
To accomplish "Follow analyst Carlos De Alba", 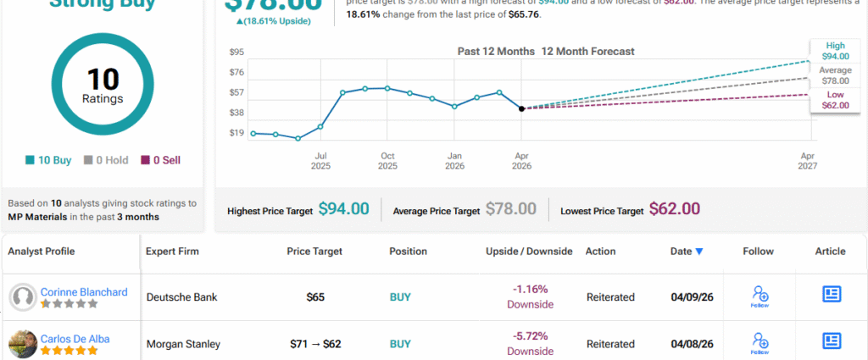I will coord(759,342).
